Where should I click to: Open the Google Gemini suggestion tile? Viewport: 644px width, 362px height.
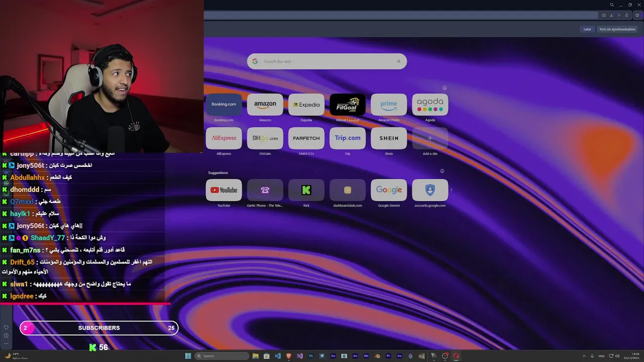[x=389, y=190]
